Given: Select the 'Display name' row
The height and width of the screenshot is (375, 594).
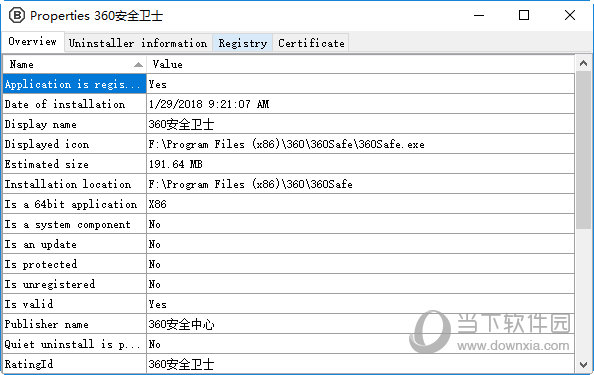Looking at the screenshot, I should pyautogui.click(x=289, y=124).
